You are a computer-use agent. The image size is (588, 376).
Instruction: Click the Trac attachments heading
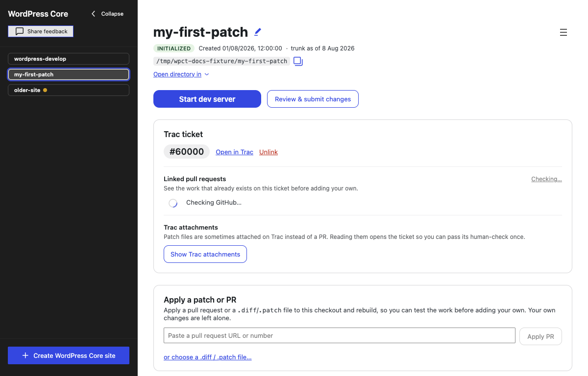click(191, 228)
